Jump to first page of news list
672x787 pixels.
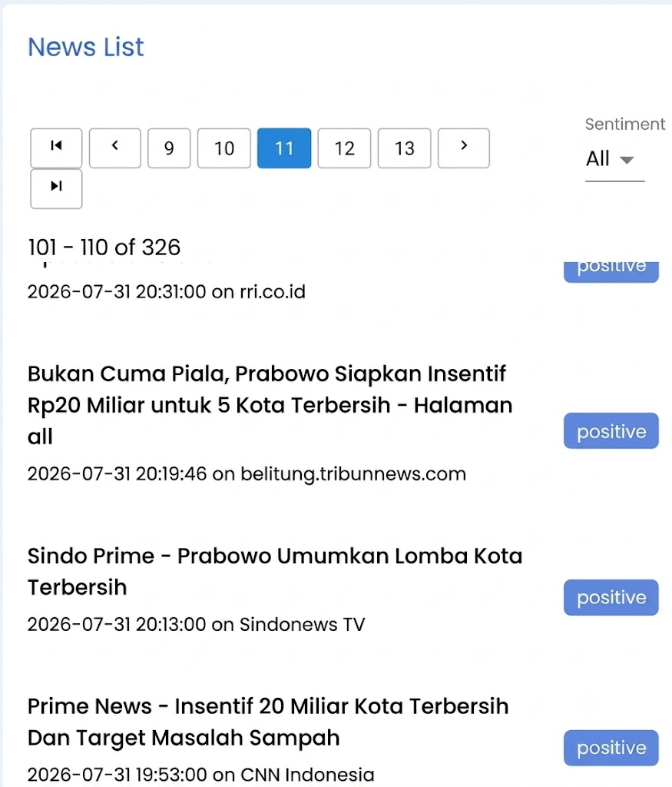(56, 148)
